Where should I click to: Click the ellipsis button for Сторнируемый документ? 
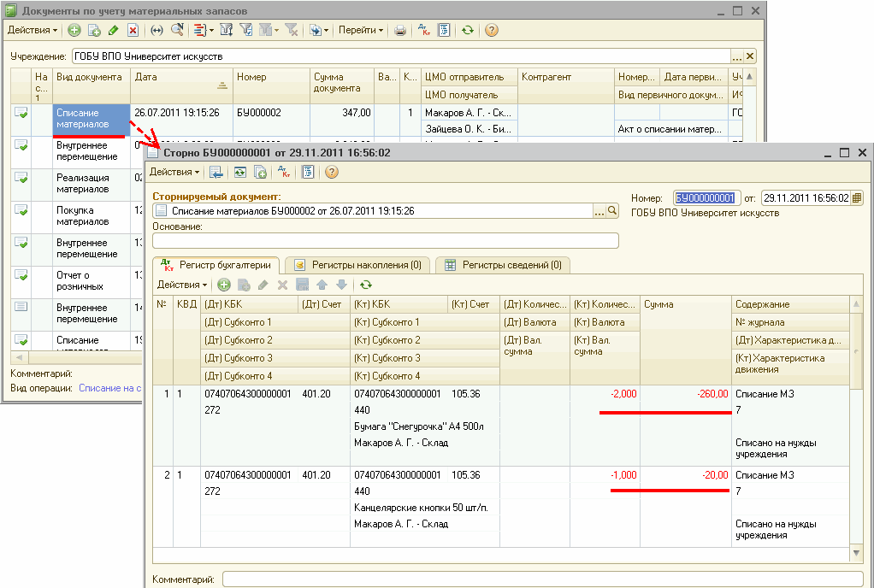[x=599, y=210]
